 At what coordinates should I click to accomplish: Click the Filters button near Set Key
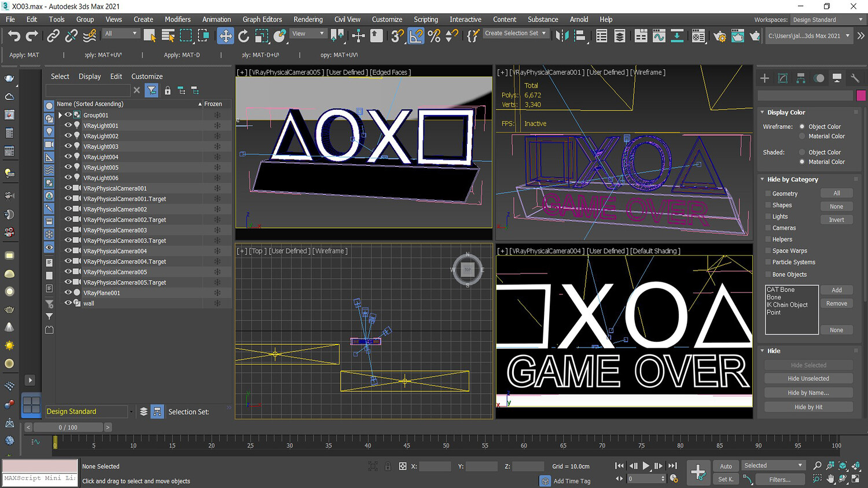(x=779, y=479)
